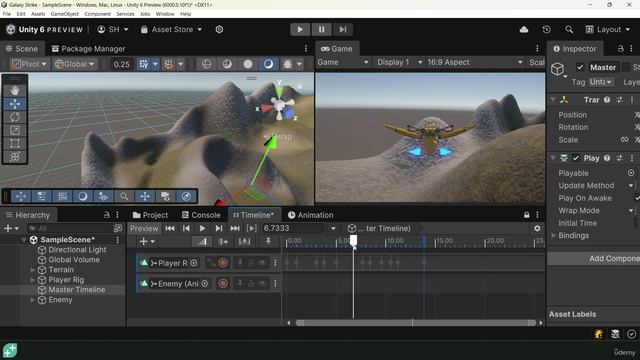
Task: Open the Tag dropdown
Action: [601, 82]
